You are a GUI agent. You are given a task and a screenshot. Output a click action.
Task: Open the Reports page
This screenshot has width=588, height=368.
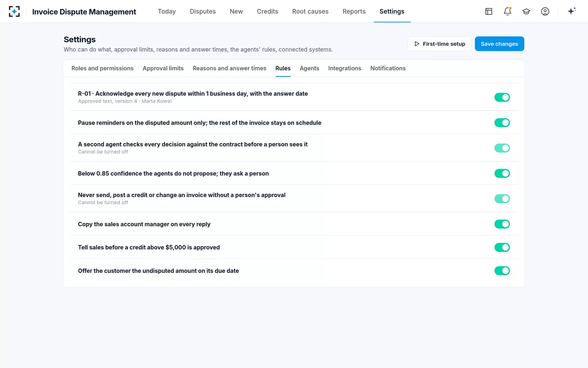[x=354, y=11]
